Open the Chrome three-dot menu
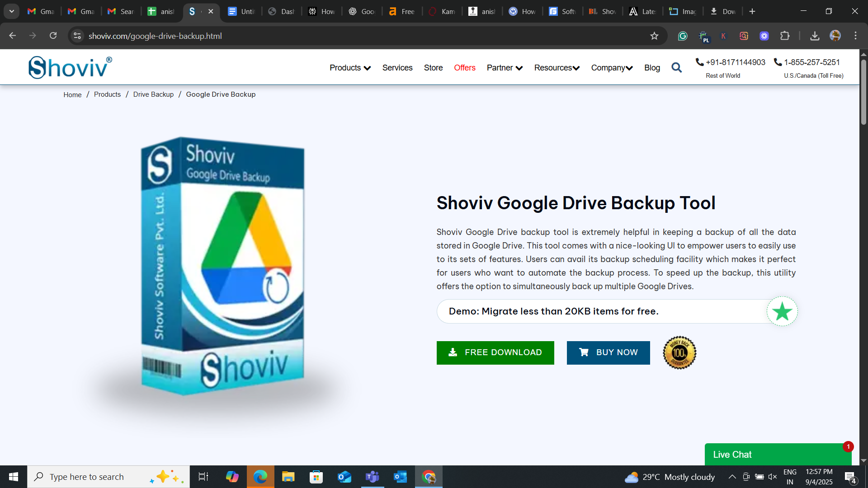The width and height of the screenshot is (868, 488). (x=855, y=36)
